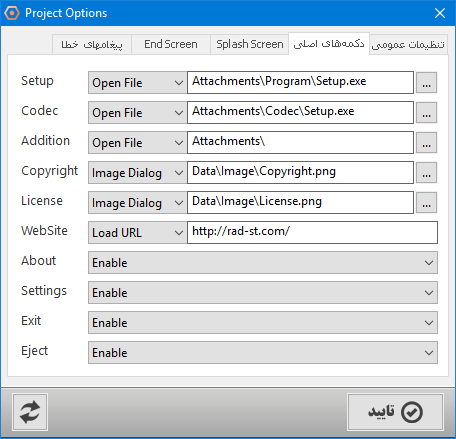Image resolution: width=456 pixels, height=439 pixels.
Task: Browse for the Setup file path
Action: [426, 83]
